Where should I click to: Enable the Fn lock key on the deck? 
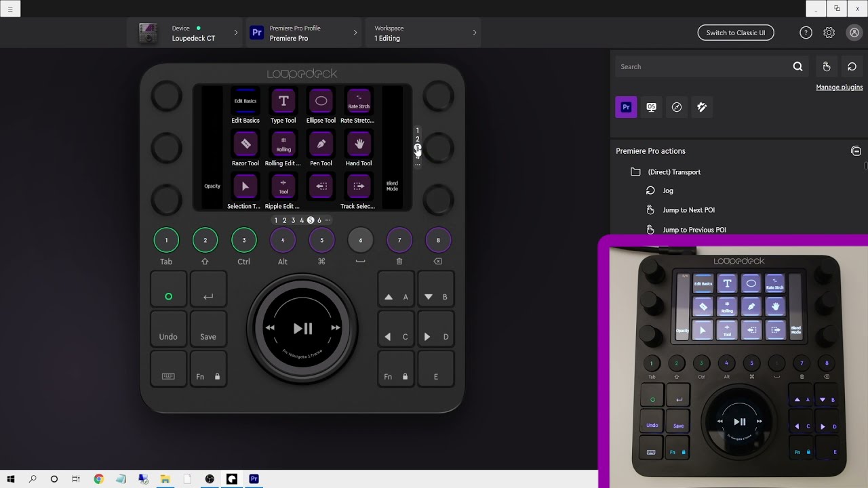[208, 369]
